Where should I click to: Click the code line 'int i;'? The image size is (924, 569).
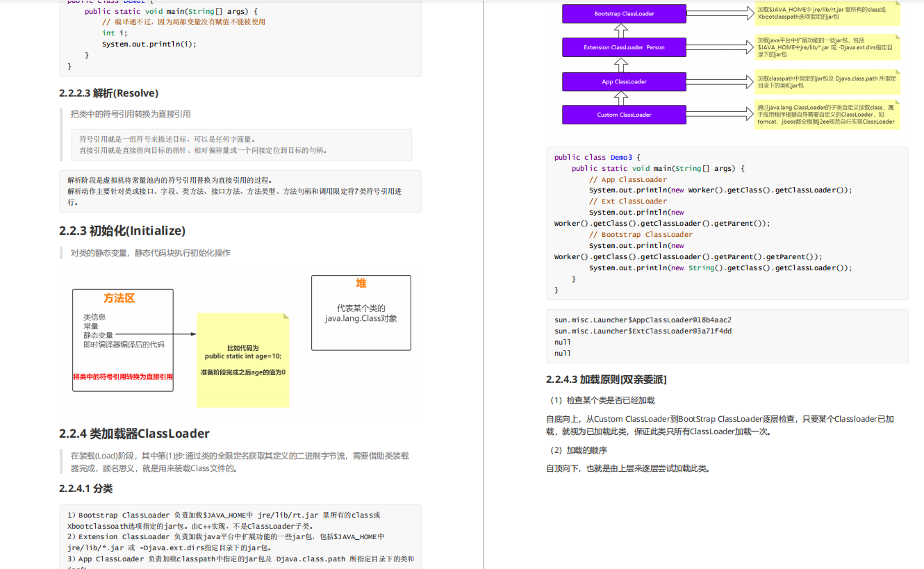point(115,33)
